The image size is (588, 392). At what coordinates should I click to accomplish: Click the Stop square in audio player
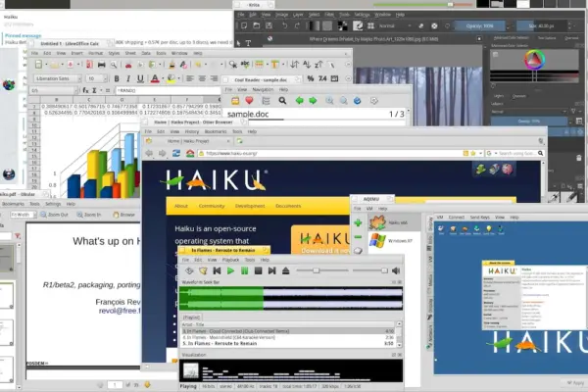coord(258,270)
